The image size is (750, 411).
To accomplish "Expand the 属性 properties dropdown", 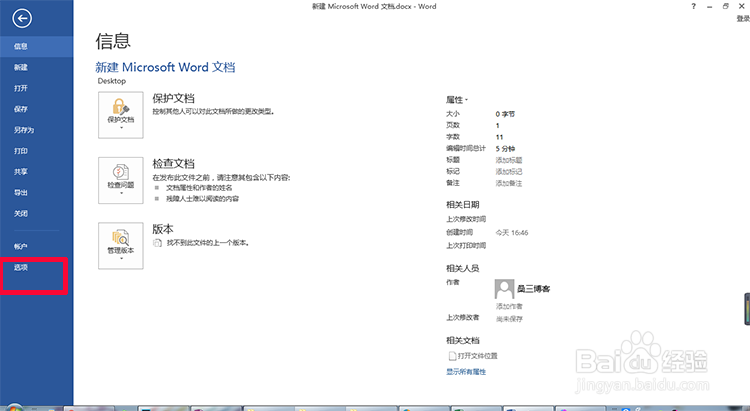I will point(457,100).
